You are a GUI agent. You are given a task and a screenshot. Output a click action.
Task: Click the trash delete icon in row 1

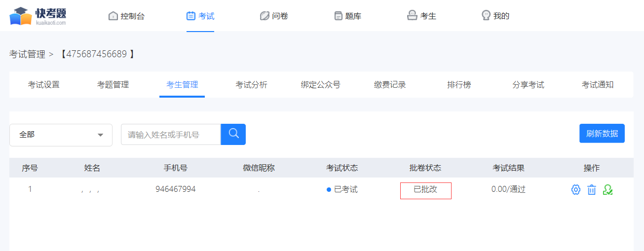click(592, 190)
